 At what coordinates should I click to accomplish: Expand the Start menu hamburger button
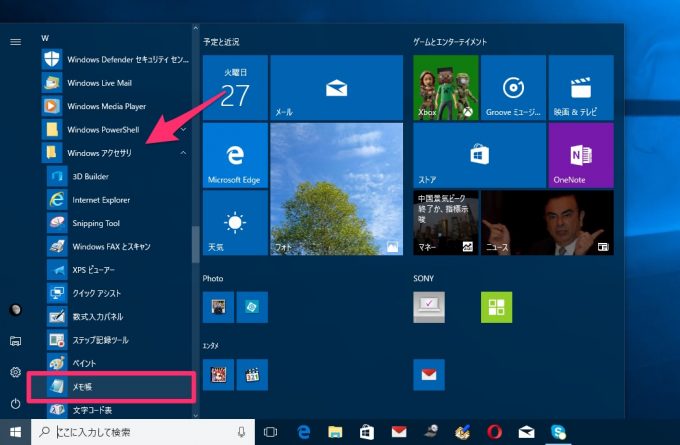16,42
